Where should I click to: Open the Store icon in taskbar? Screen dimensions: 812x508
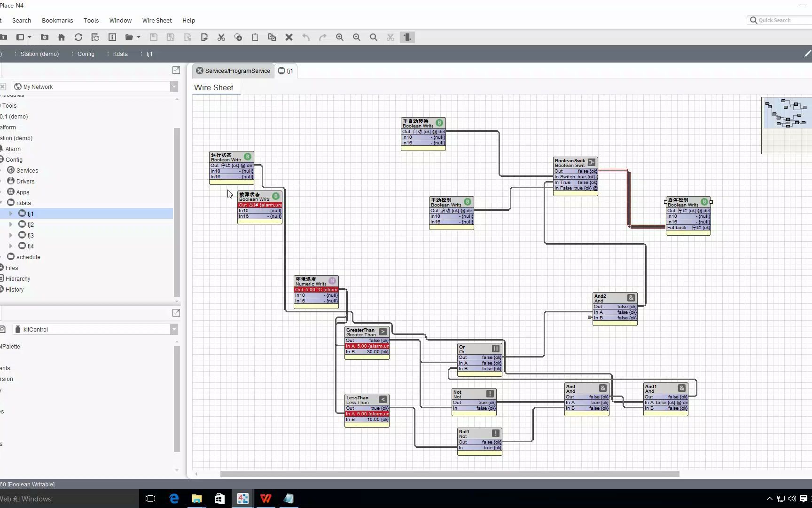click(219, 499)
